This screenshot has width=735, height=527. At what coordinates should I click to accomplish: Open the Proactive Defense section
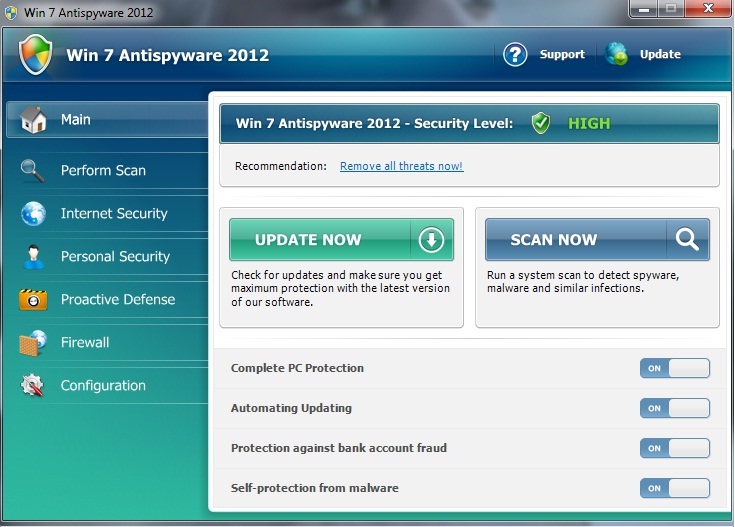(x=118, y=300)
